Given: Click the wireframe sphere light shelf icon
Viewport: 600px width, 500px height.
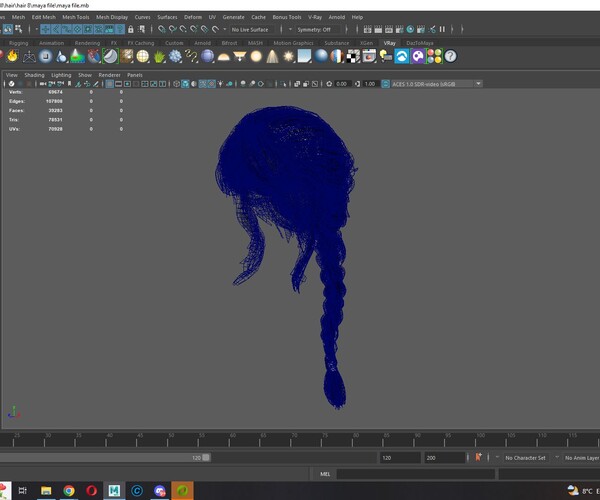Looking at the screenshot, I should (x=142, y=57).
